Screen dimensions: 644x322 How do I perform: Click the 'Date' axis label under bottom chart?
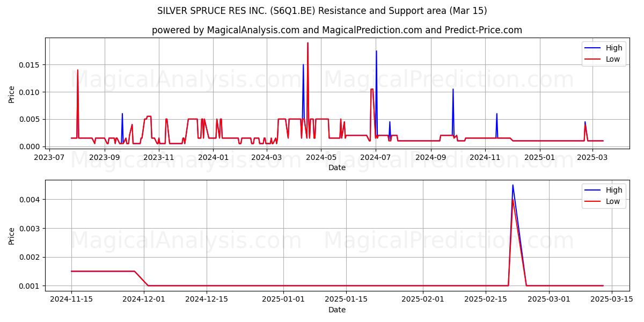coord(337,310)
